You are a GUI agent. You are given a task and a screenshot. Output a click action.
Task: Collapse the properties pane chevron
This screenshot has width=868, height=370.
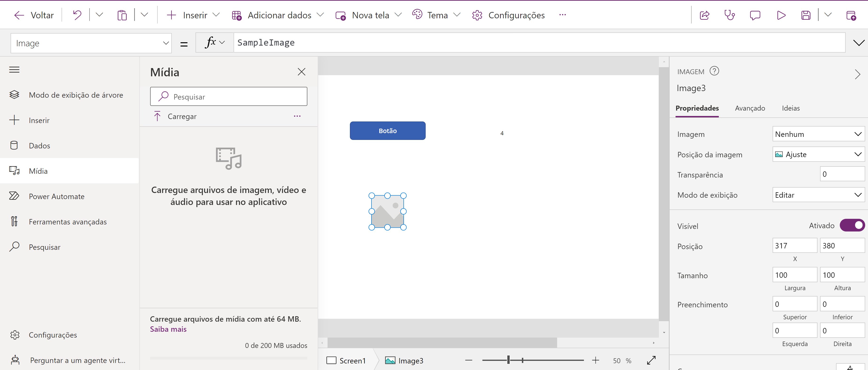tap(857, 74)
